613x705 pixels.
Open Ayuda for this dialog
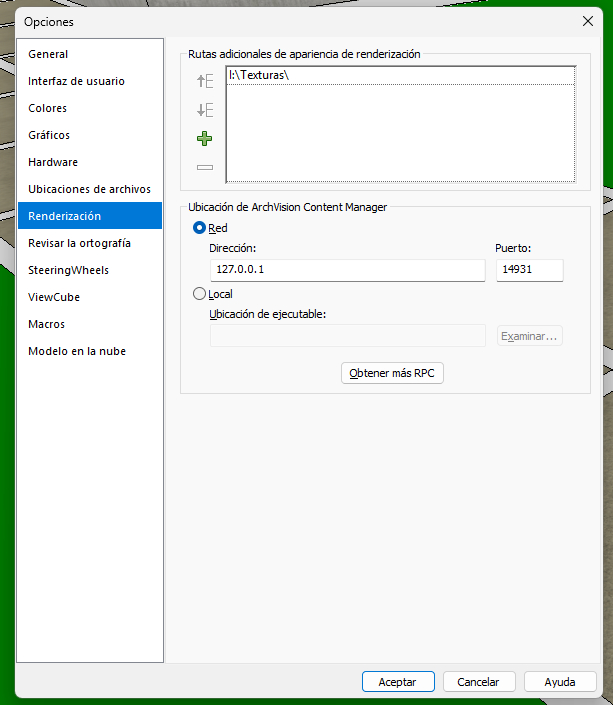click(x=560, y=682)
